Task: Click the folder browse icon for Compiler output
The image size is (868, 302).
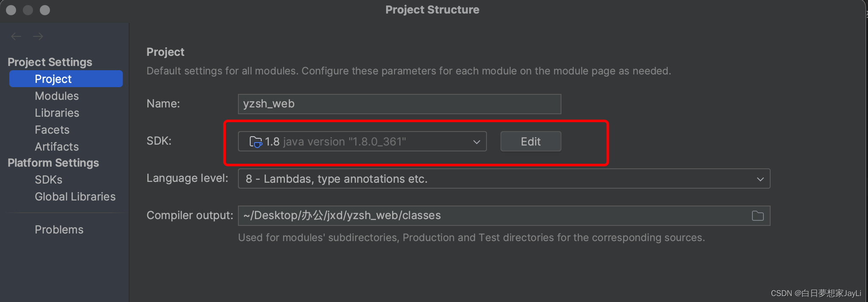Action: tap(757, 216)
